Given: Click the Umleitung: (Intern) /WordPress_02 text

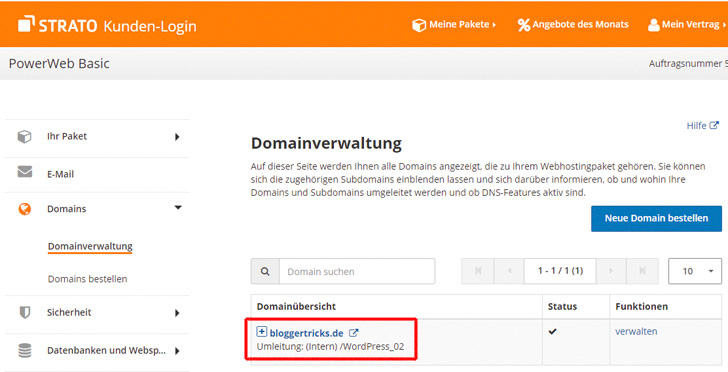Looking at the screenshot, I should [330, 346].
